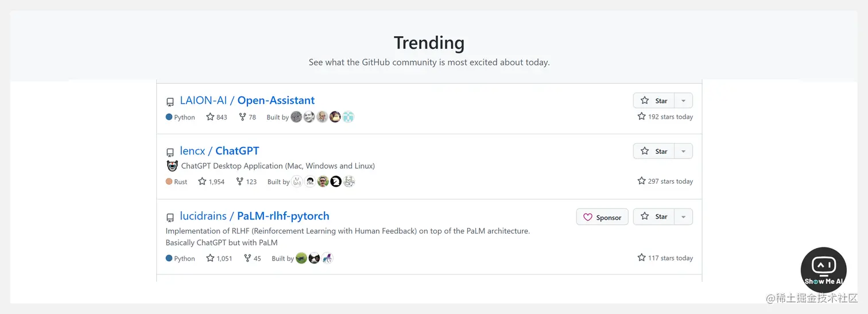Expand star dropdown for lencx ChatGPT
The image size is (868, 314).
(x=683, y=151)
